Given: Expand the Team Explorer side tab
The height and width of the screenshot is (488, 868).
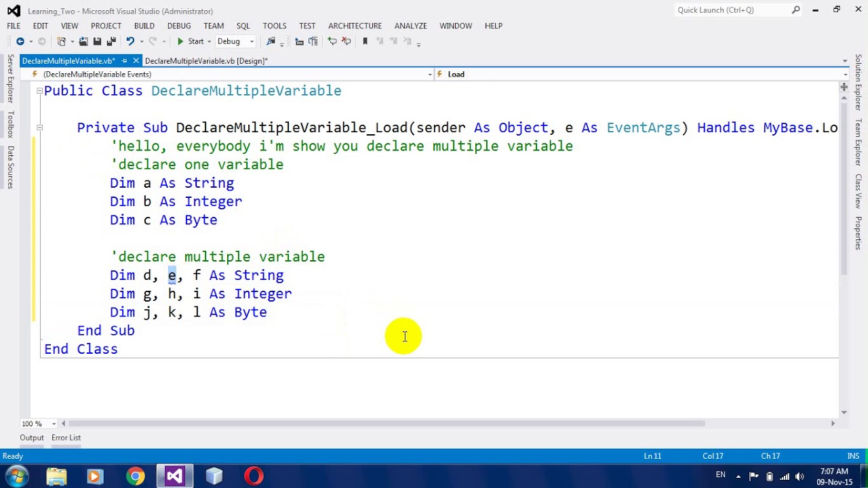Looking at the screenshot, I should click(x=858, y=142).
